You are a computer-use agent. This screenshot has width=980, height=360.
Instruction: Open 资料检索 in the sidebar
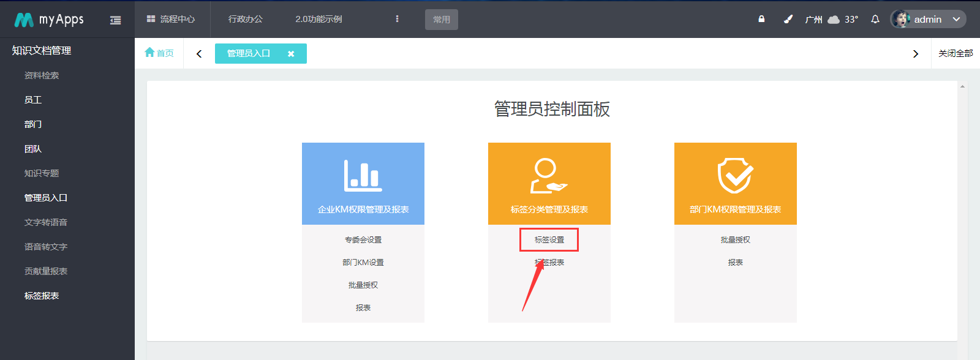tap(42, 75)
